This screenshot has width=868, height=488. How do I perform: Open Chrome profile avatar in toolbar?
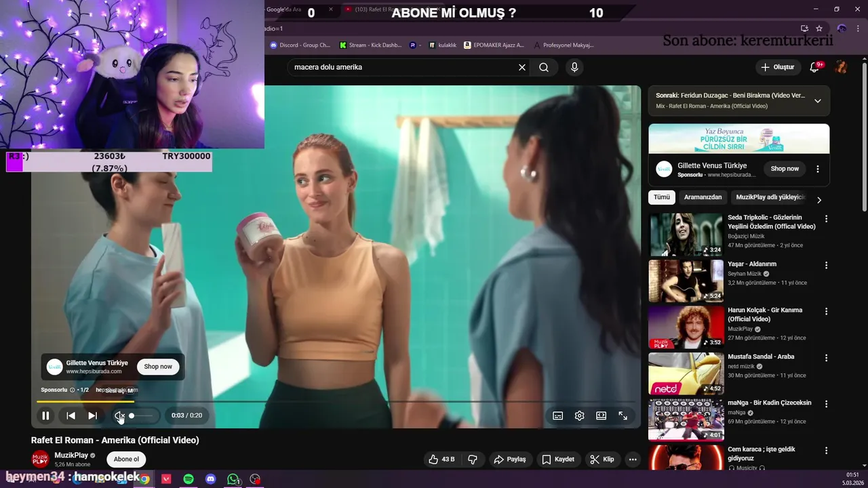(x=842, y=28)
